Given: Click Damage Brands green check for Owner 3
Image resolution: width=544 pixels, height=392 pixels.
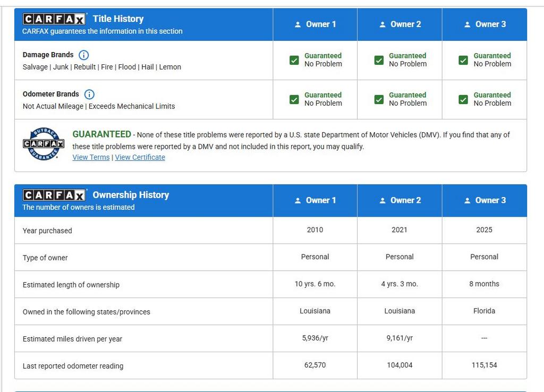Looking at the screenshot, I should 463,61.
